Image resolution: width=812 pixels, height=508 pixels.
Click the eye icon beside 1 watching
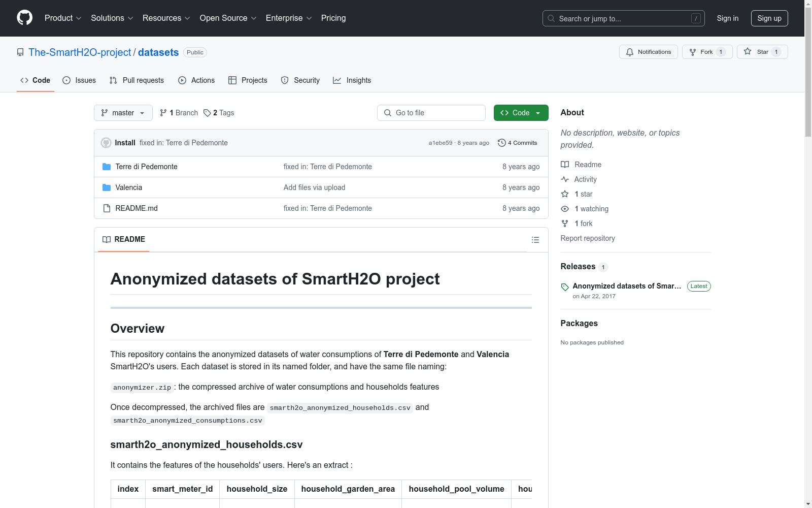[x=565, y=209]
